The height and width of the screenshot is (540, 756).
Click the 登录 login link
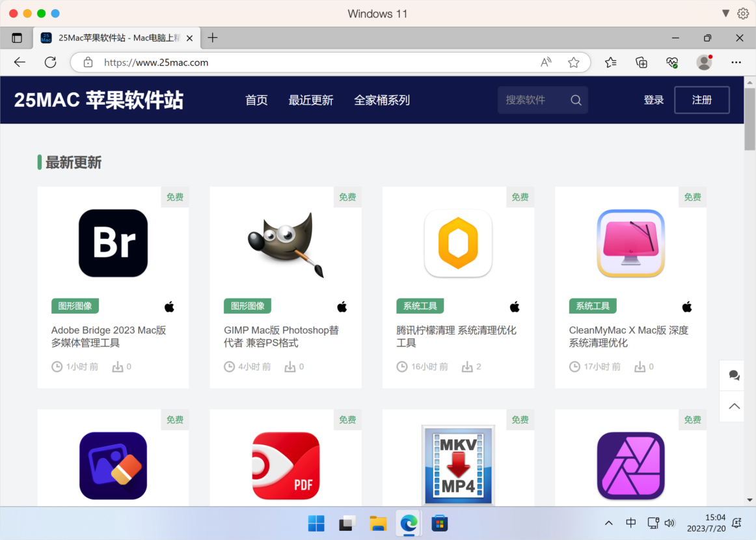[x=654, y=100]
